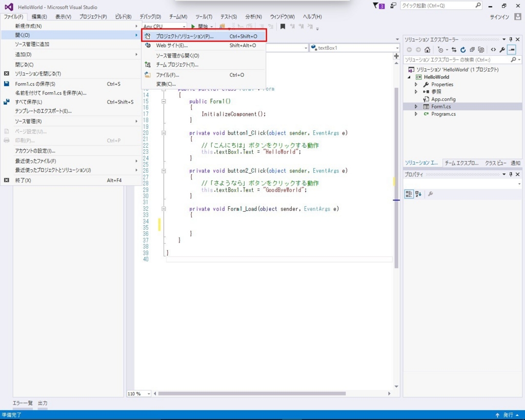Select ソース管理から開く(O) entry

(x=204, y=55)
